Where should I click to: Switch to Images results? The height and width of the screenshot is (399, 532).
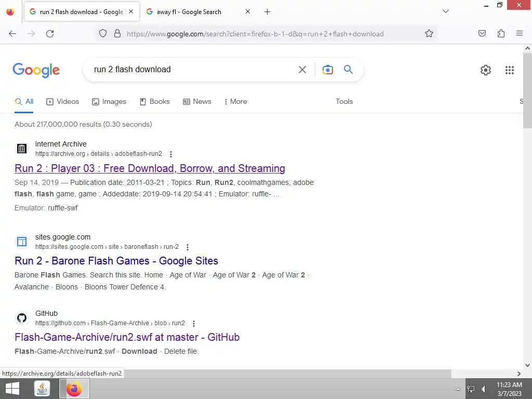109,101
